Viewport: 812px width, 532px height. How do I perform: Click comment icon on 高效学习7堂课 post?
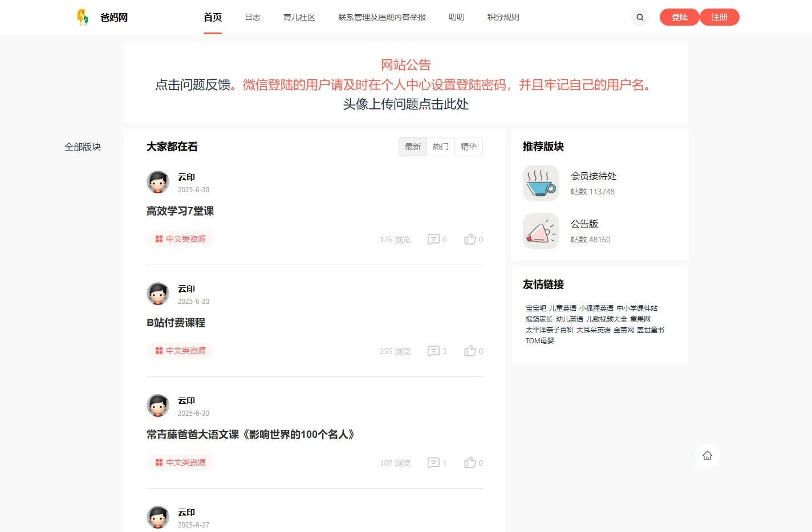coord(433,239)
